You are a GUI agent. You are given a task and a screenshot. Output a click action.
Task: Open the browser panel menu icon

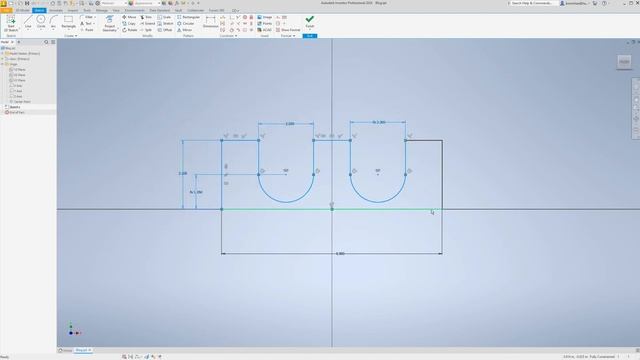point(53,42)
